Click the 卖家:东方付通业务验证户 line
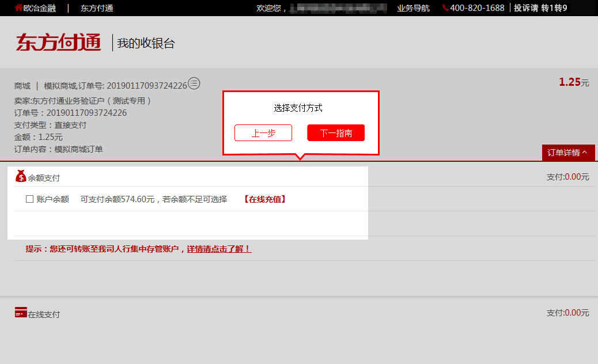Viewport: 598px width, 364px height. tap(83, 101)
